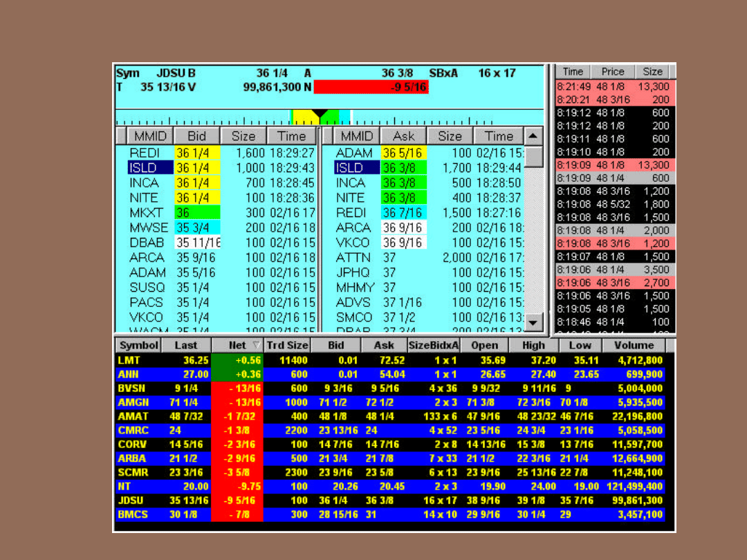Click Price header in time and sales

[x=612, y=72]
